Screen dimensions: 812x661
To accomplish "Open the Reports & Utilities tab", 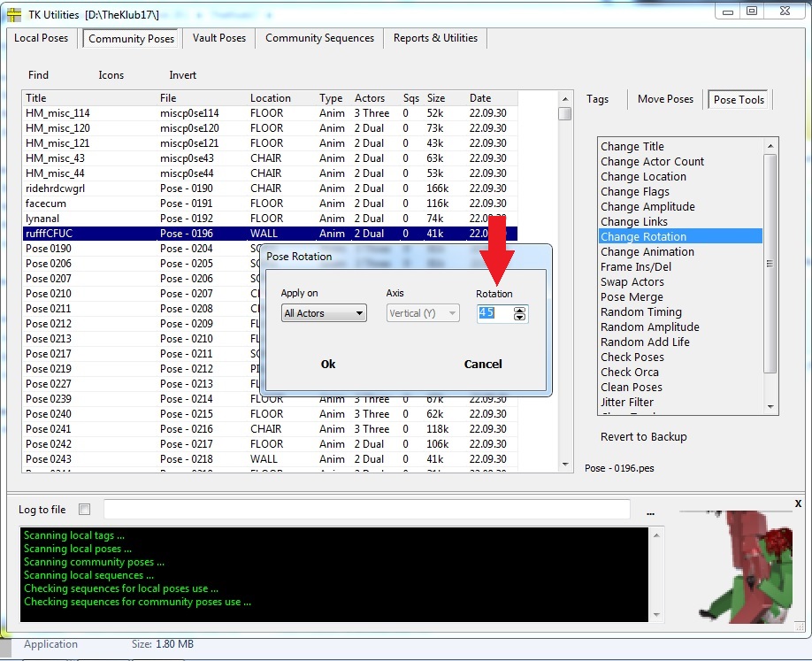I will click(435, 38).
